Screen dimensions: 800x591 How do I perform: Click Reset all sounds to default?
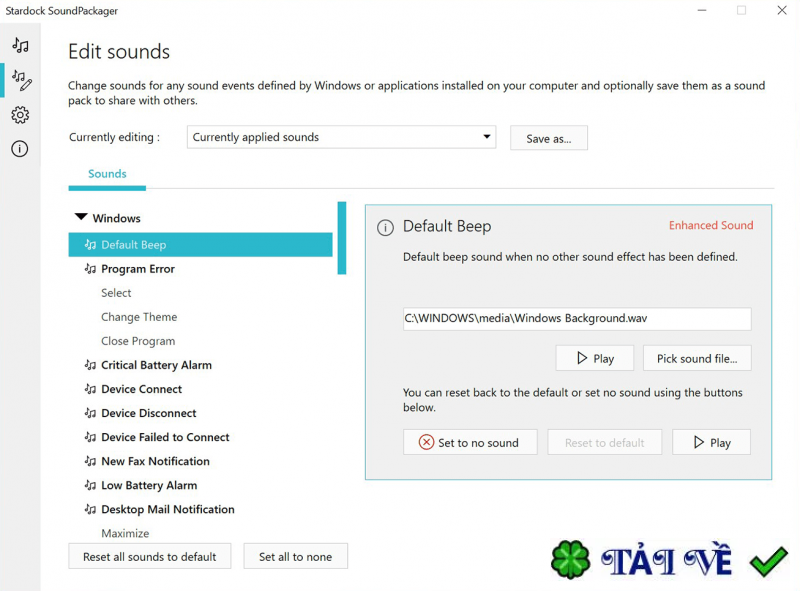(149, 556)
